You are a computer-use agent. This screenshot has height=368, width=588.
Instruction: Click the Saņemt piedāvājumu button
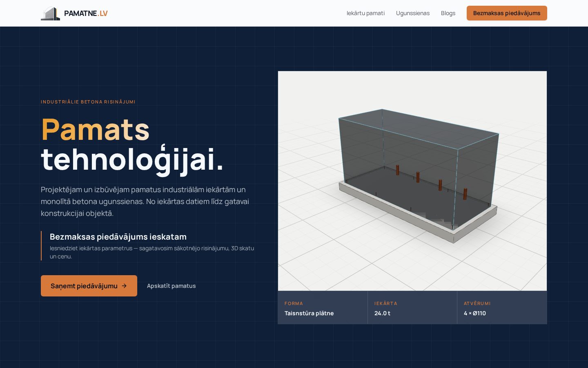click(x=89, y=286)
